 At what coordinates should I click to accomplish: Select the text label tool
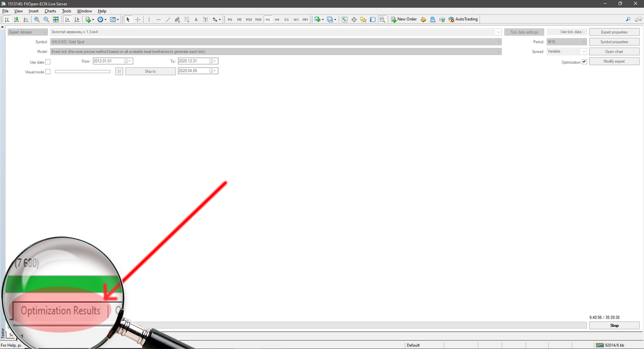[x=205, y=19]
